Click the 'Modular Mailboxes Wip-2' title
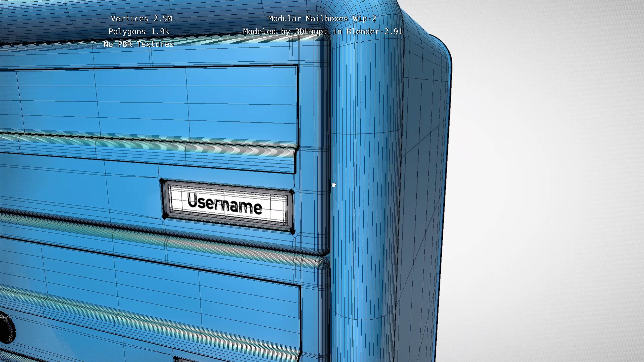644x362 pixels. click(322, 19)
